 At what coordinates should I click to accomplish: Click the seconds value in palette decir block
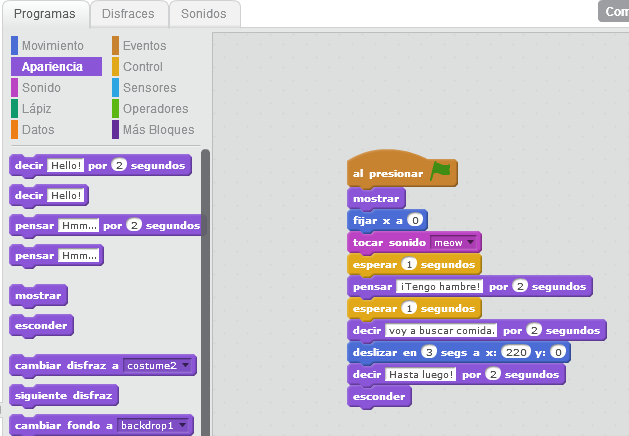pyautogui.click(x=119, y=165)
